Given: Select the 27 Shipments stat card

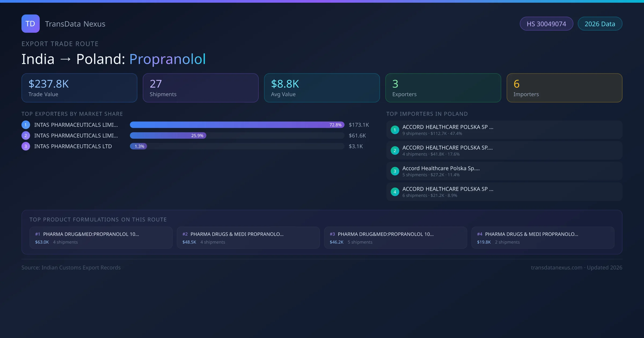Looking at the screenshot, I should tap(200, 88).
